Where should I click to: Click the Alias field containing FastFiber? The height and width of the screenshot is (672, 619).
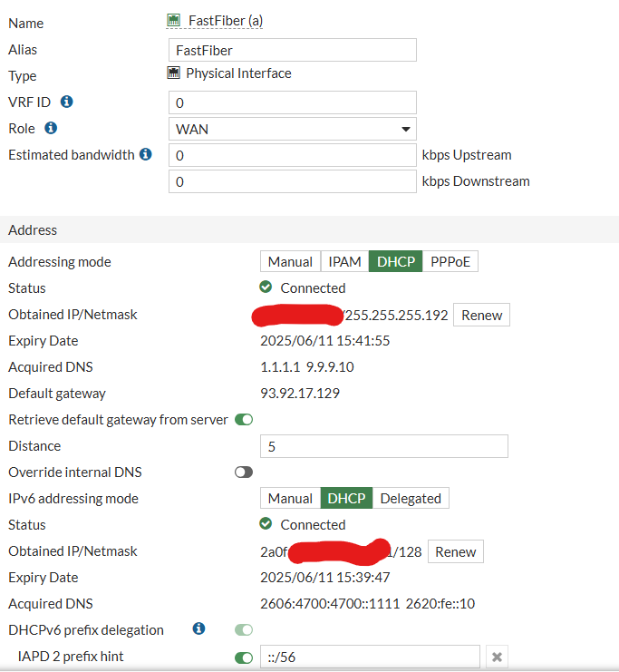click(292, 50)
